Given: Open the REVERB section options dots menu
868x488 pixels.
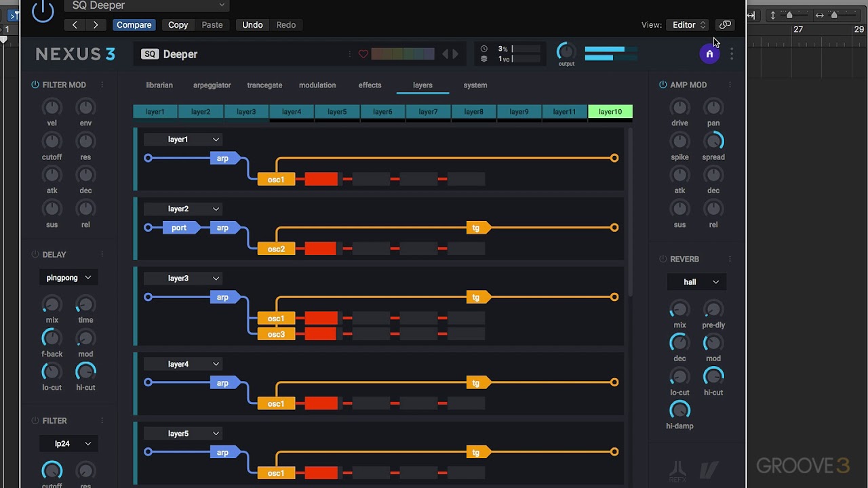Looking at the screenshot, I should [x=730, y=259].
